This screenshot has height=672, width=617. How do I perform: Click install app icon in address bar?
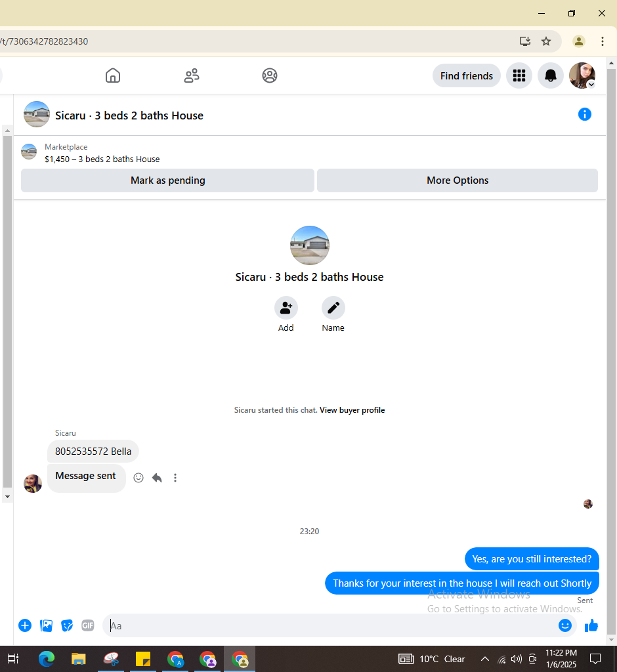point(525,41)
